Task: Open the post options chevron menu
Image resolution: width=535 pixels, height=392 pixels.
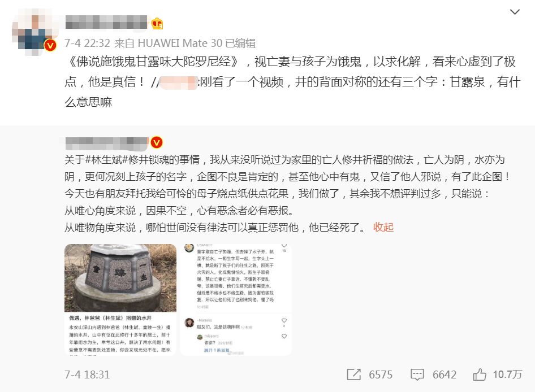Action: 515,12
